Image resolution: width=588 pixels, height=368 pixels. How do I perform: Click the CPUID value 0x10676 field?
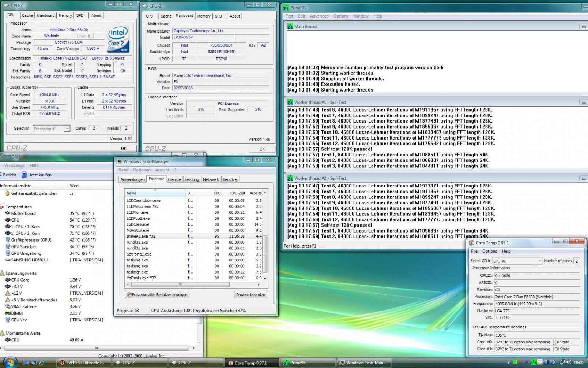(x=536, y=276)
